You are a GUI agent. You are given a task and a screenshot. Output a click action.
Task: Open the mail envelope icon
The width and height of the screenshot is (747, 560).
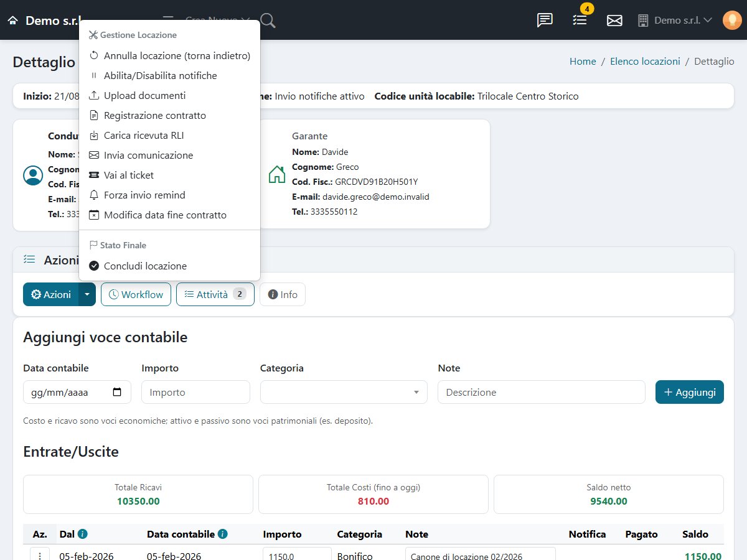(x=614, y=21)
